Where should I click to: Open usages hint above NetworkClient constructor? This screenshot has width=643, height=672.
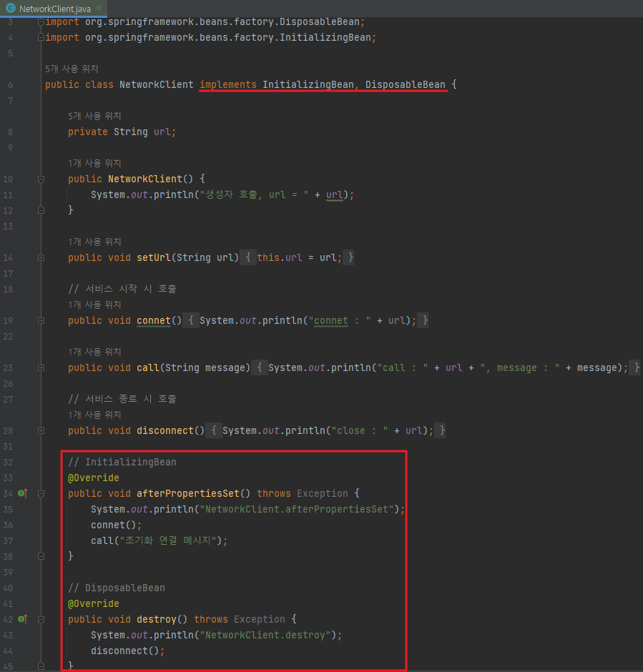[94, 163]
